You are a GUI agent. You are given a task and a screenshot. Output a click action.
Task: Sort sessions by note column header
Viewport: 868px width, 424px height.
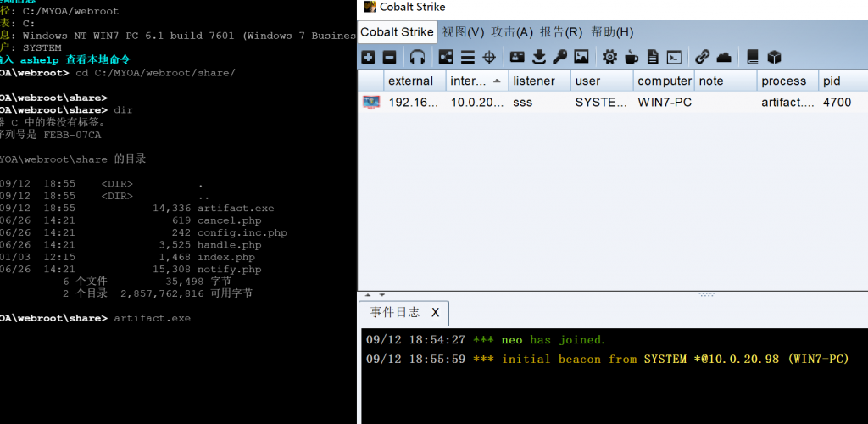pyautogui.click(x=726, y=81)
